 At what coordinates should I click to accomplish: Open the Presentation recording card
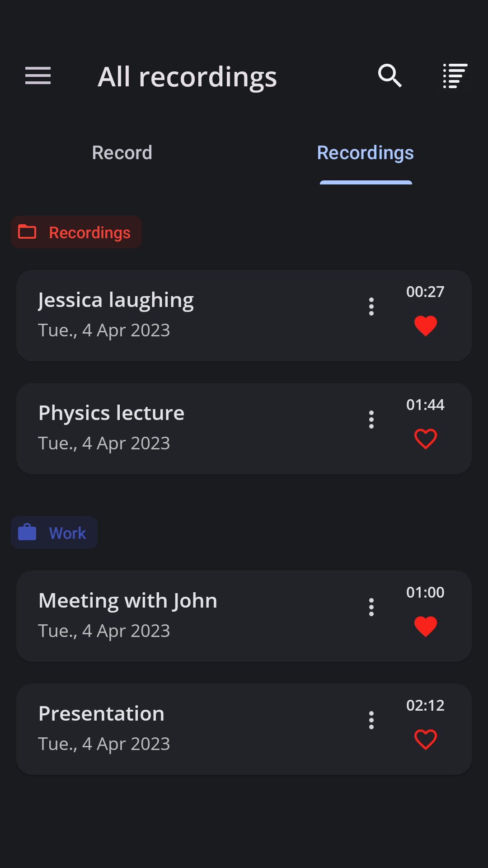click(x=181, y=729)
